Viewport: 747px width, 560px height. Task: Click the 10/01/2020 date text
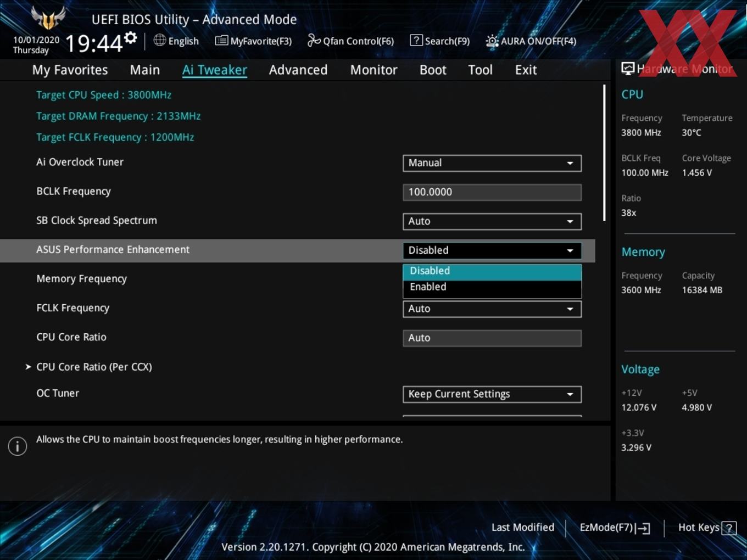[x=36, y=40]
